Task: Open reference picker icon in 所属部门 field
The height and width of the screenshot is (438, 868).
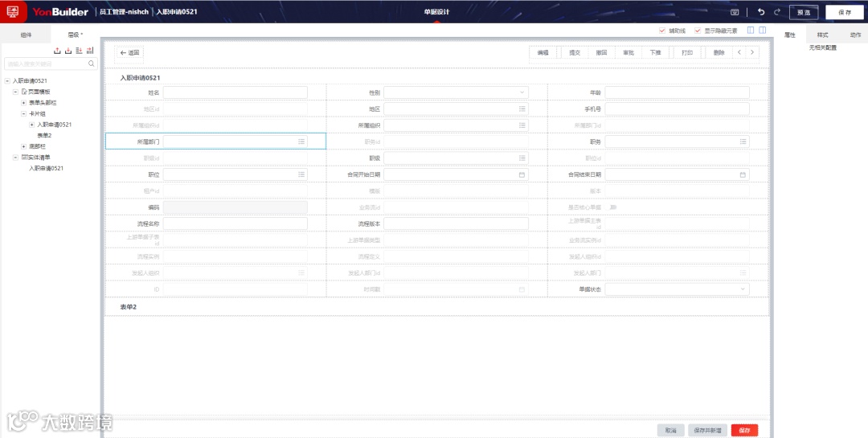Action: (x=301, y=141)
